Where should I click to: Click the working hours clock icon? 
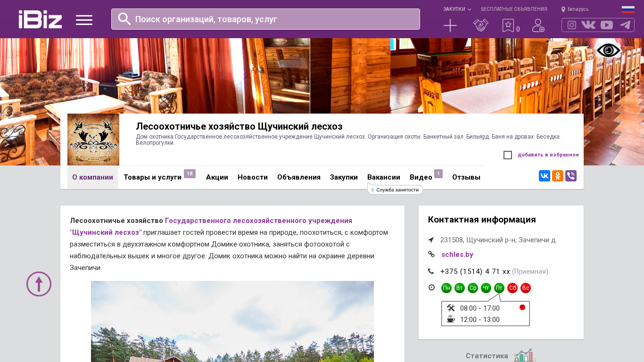(x=431, y=287)
